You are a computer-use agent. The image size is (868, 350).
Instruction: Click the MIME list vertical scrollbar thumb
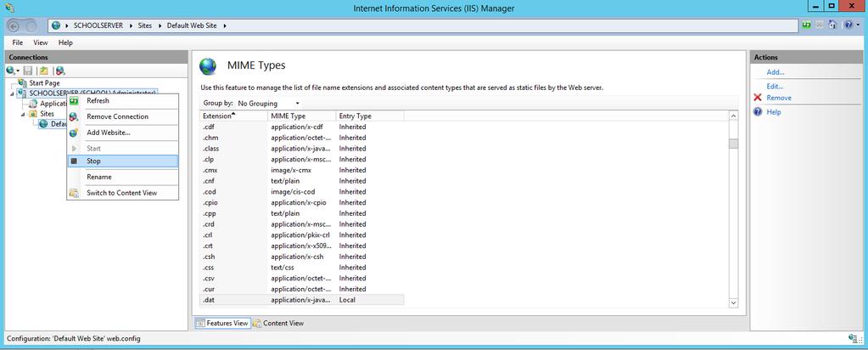(733, 144)
